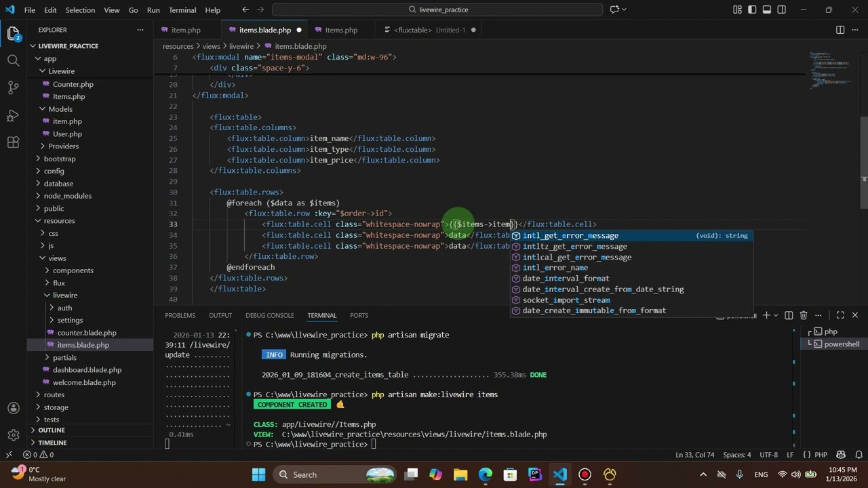Click the errors and warnings indicator

[x=38, y=455]
